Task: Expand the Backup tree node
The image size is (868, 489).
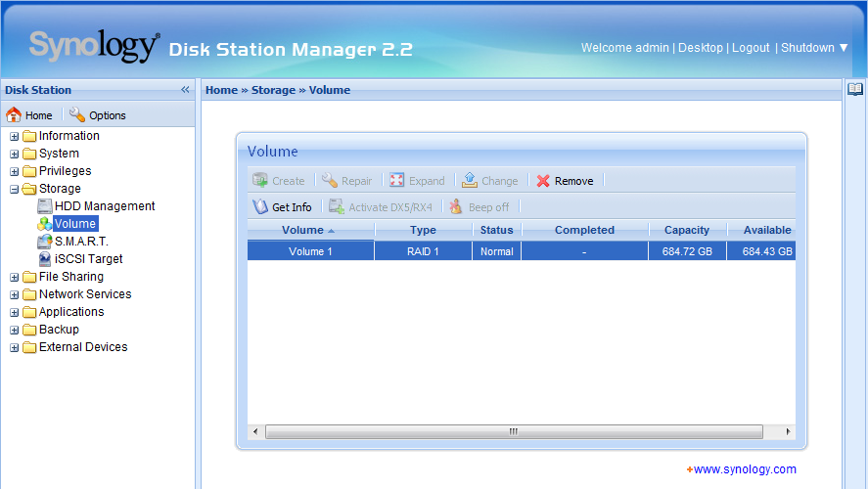Action: click(x=15, y=331)
